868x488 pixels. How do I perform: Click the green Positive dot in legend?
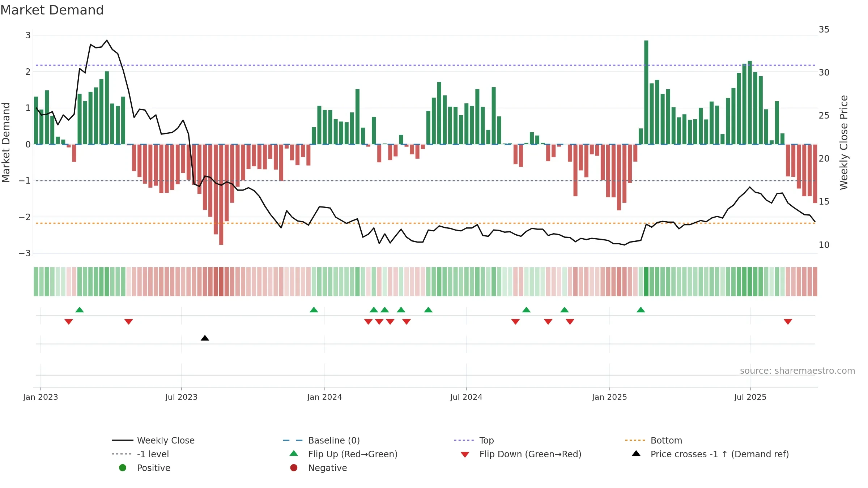point(123,468)
